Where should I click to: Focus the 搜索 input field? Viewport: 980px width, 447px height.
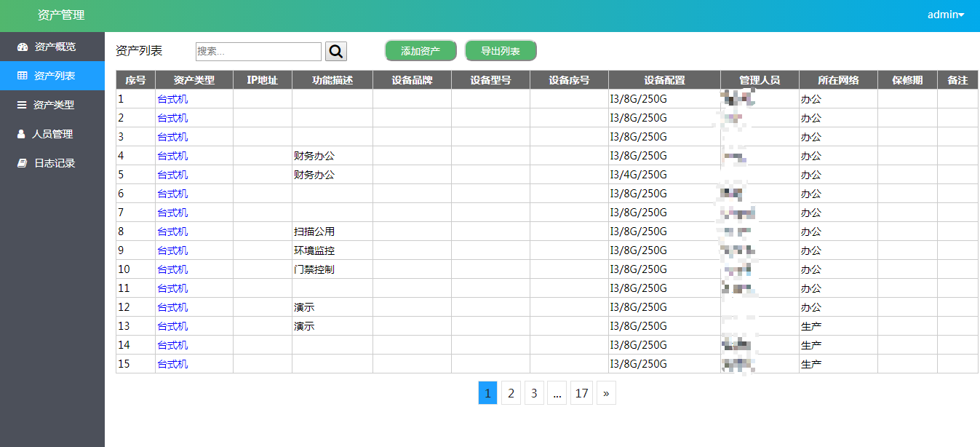(x=258, y=51)
